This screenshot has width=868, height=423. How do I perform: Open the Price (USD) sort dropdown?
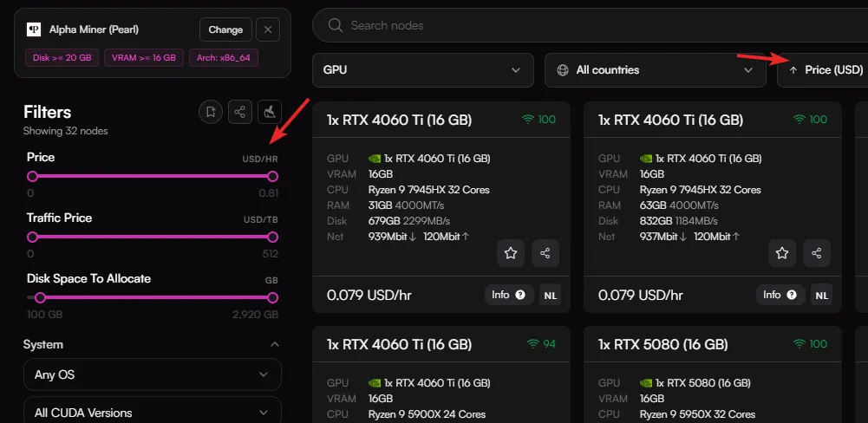click(823, 70)
